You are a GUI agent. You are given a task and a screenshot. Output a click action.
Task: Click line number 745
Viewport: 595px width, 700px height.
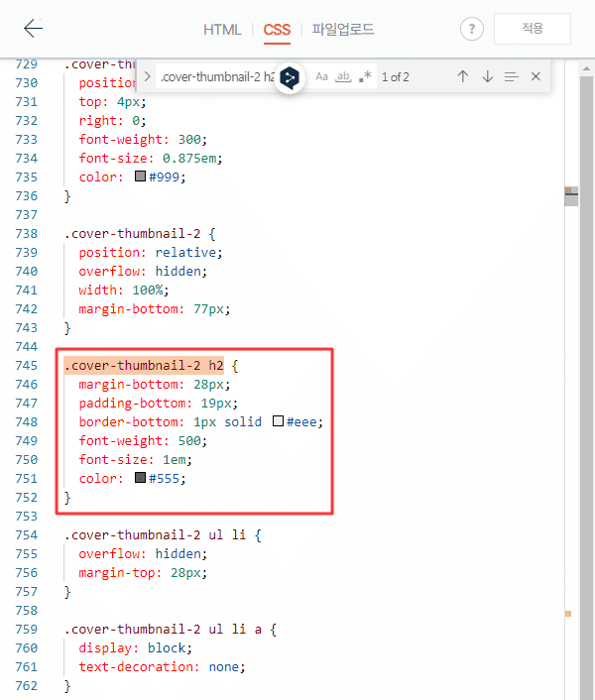tap(27, 366)
